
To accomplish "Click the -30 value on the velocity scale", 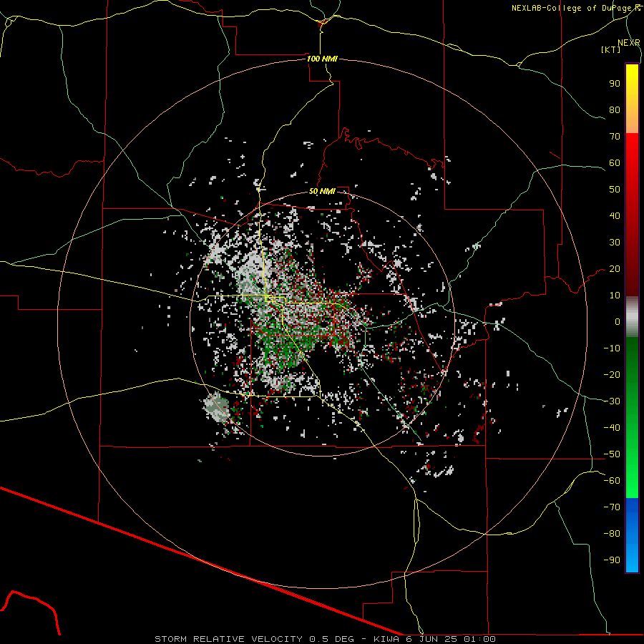I will (612, 401).
